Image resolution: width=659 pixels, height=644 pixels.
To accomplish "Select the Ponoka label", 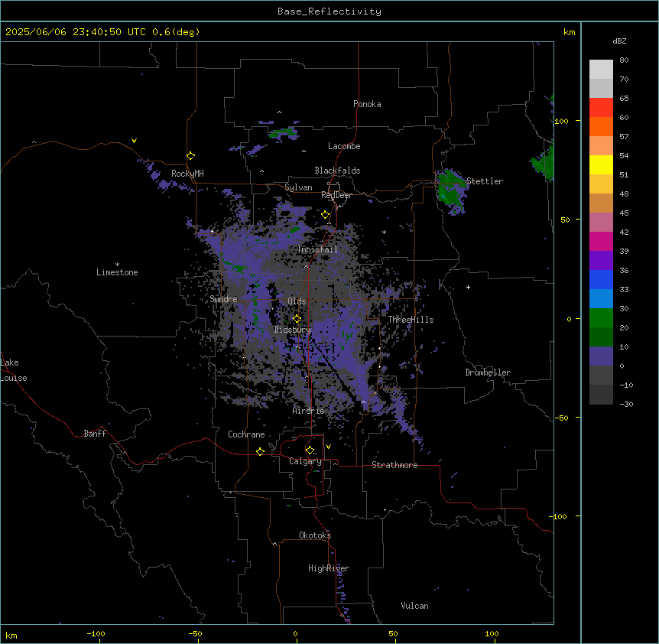I will pyautogui.click(x=367, y=104).
